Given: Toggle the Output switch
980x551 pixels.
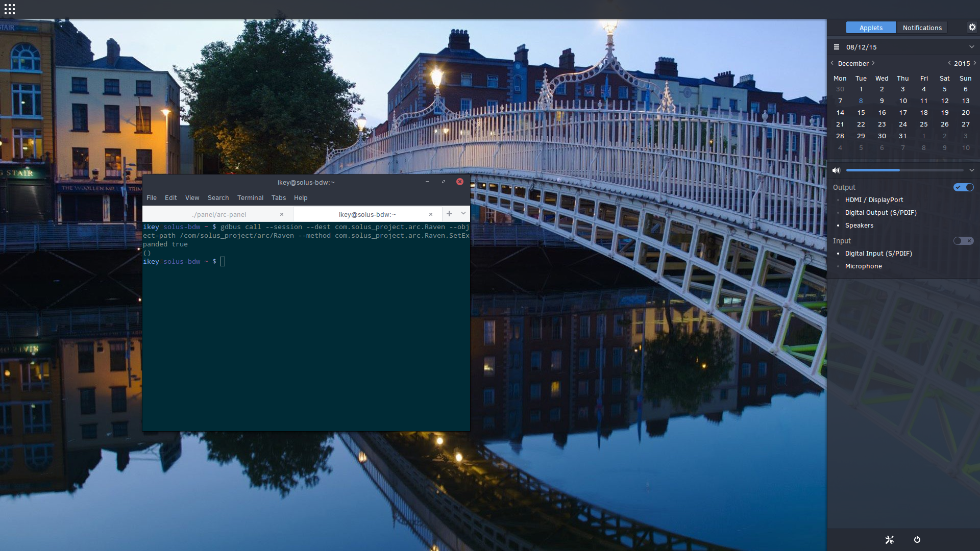Looking at the screenshot, I should point(964,187).
